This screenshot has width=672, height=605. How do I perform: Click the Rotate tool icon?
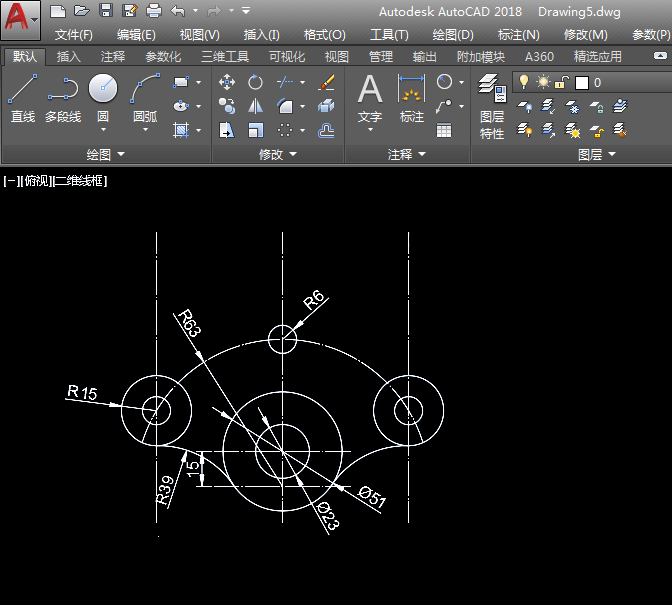pos(256,82)
